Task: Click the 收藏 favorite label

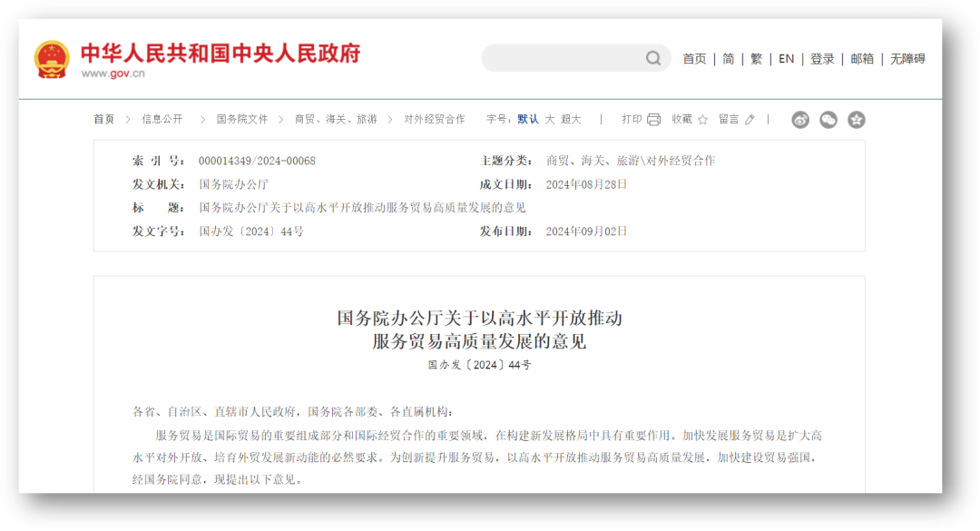Action: pos(681,119)
